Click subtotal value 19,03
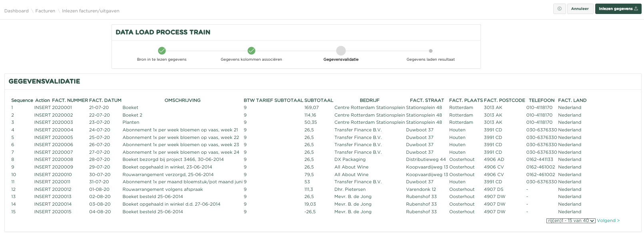 (310, 204)
